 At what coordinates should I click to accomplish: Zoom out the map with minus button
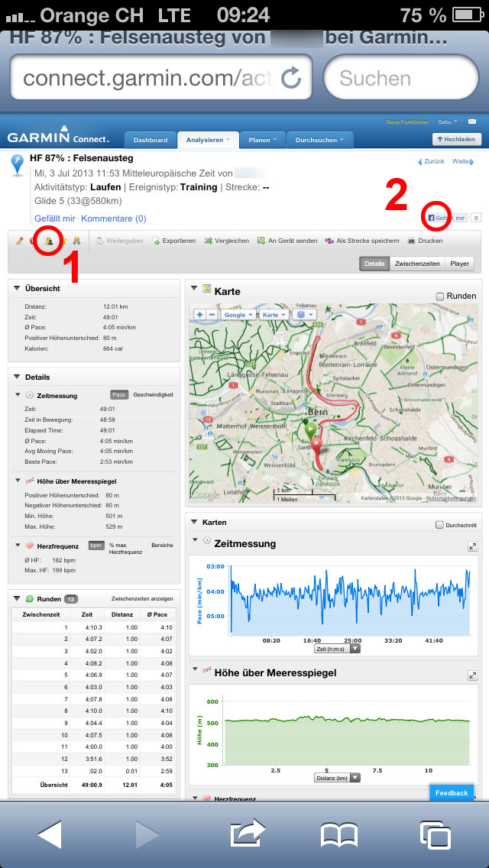[212, 314]
